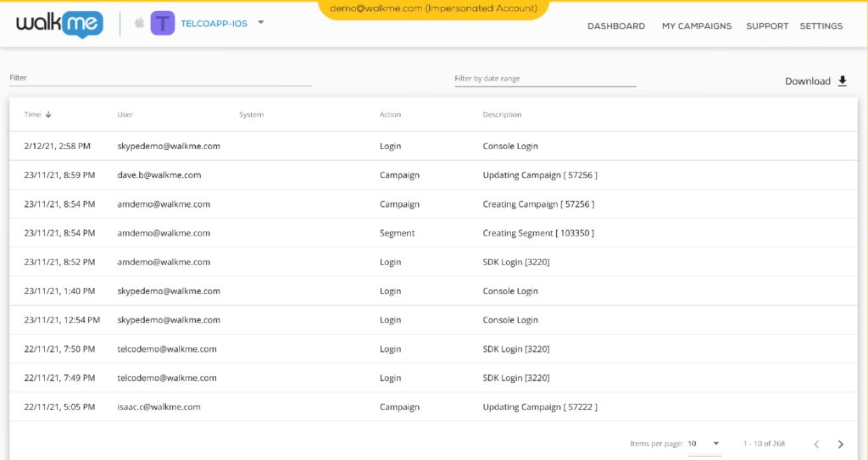The height and width of the screenshot is (460, 868).
Task: Toggle sort arrow on Time column
Action: [x=48, y=114]
